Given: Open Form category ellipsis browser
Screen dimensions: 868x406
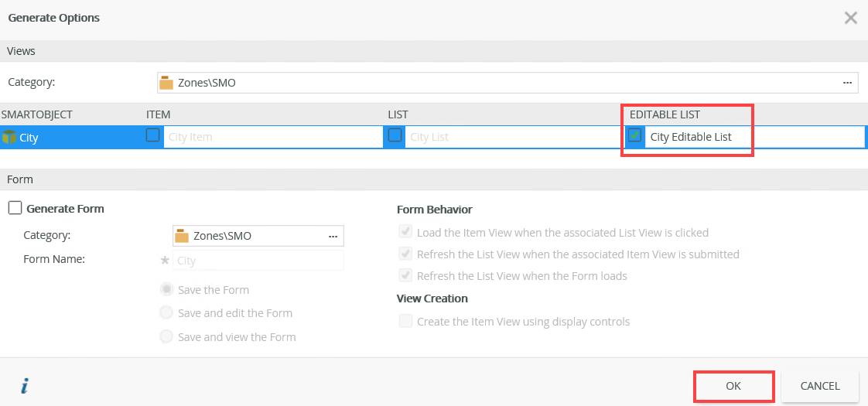Looking at the screenshot, I should [333, 236].
